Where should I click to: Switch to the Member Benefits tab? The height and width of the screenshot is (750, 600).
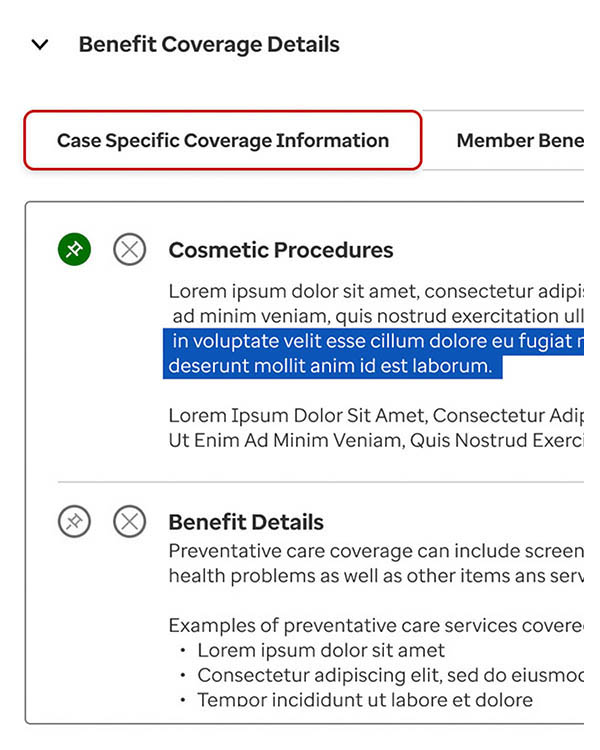518,141
